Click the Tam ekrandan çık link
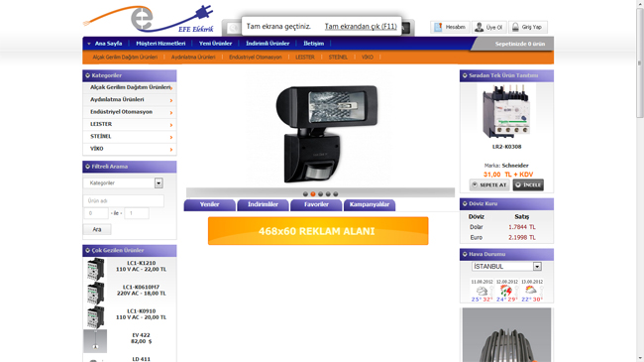Image resolution: width=644 pixels, height=362 pixels. coord(361,27)
